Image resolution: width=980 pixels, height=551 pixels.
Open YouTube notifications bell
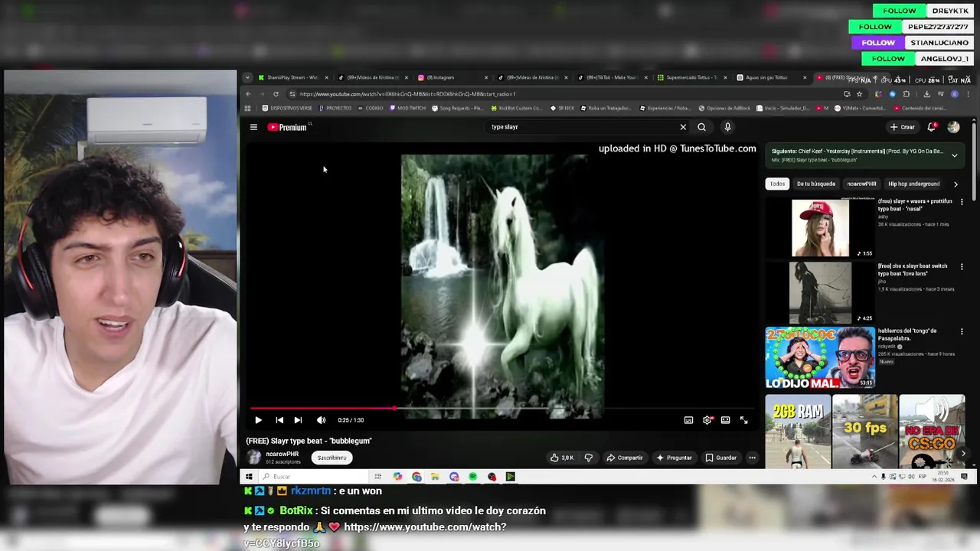click(932, 127)
